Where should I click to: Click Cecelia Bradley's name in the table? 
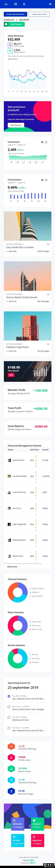click(20, 476)
